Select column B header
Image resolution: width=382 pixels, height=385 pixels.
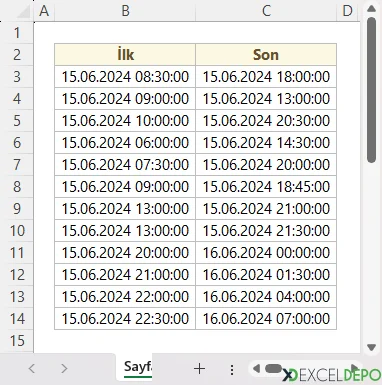coord(125,11)
